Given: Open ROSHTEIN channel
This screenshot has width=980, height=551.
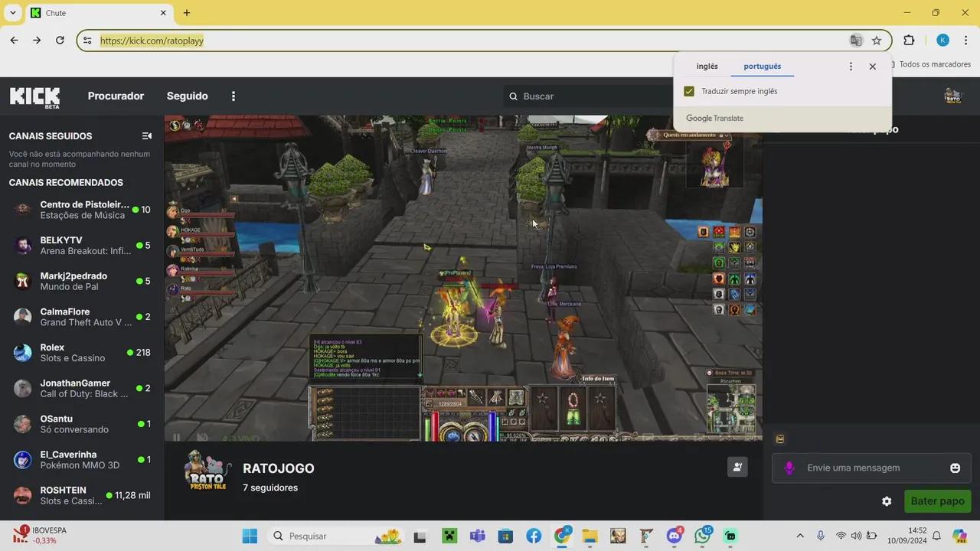Looking at the screenshot, I should pos(82,495).
